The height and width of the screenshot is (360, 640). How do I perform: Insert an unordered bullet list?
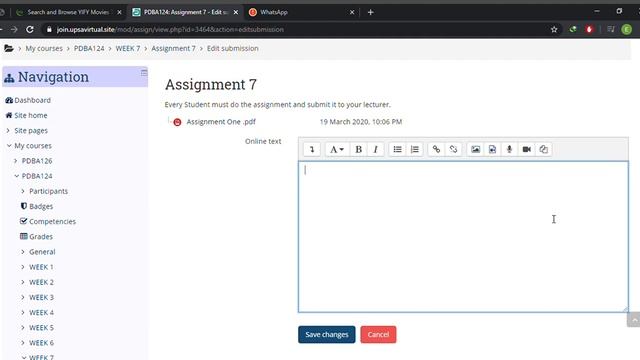(397, 149)
